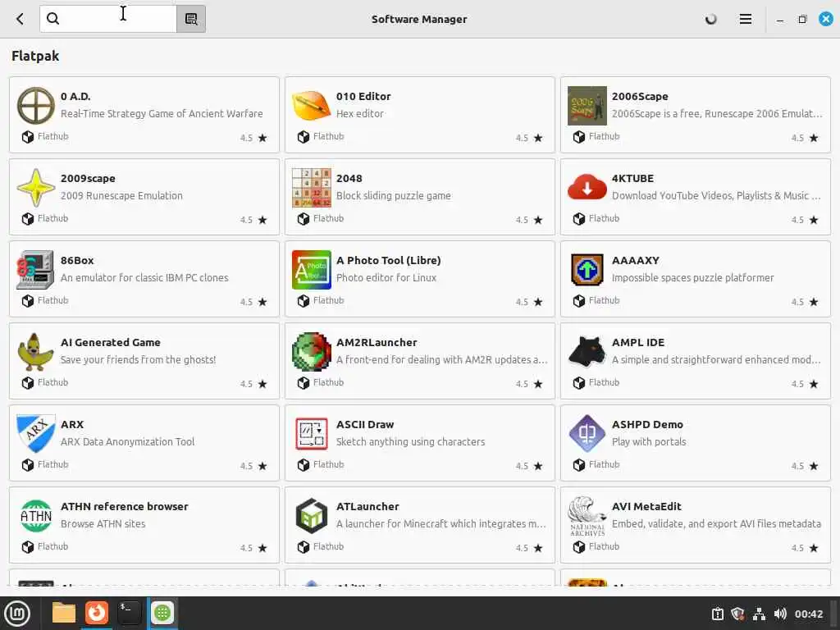Click the search magnifier icon

pos(52,19)
